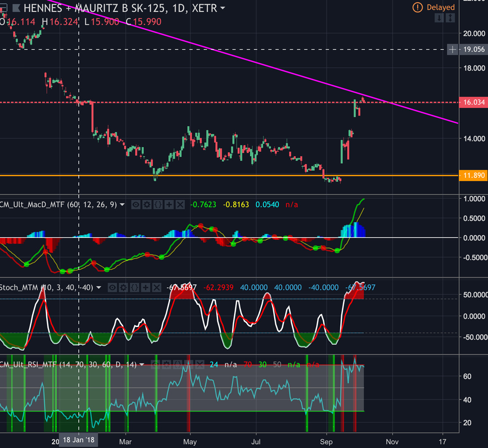Expand CM_Ult_RSI_MTF indicator dropdown arrow

click(x=142, y=365)
